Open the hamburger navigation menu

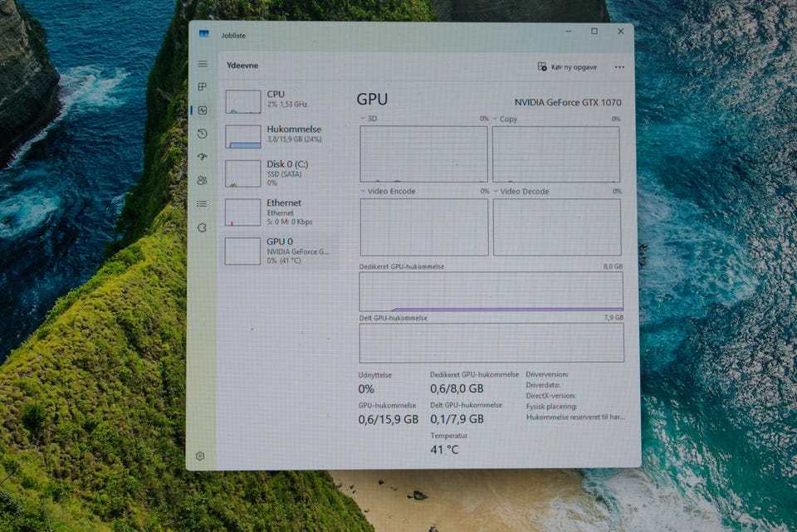click(203, 64)
